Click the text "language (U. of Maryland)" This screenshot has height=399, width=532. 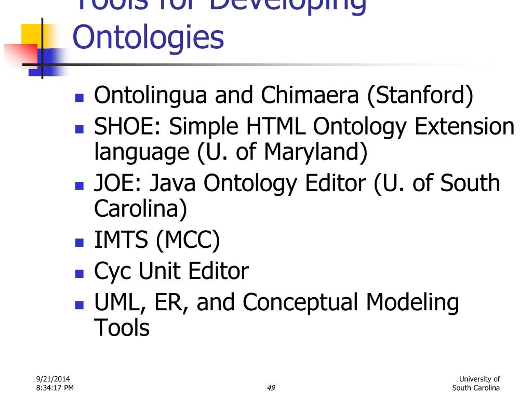click(231, 152)
